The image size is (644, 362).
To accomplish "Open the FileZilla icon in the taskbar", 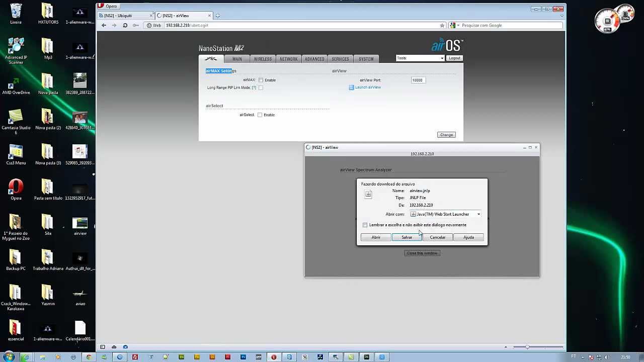I will coord(135,357).
